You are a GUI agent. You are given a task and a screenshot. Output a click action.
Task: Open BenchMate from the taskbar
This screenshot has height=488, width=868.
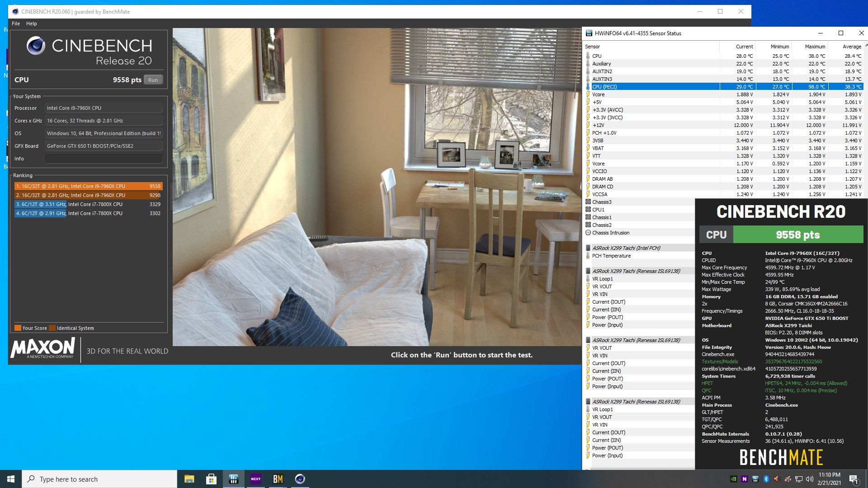pyautogui.click(x=278, y=479)
